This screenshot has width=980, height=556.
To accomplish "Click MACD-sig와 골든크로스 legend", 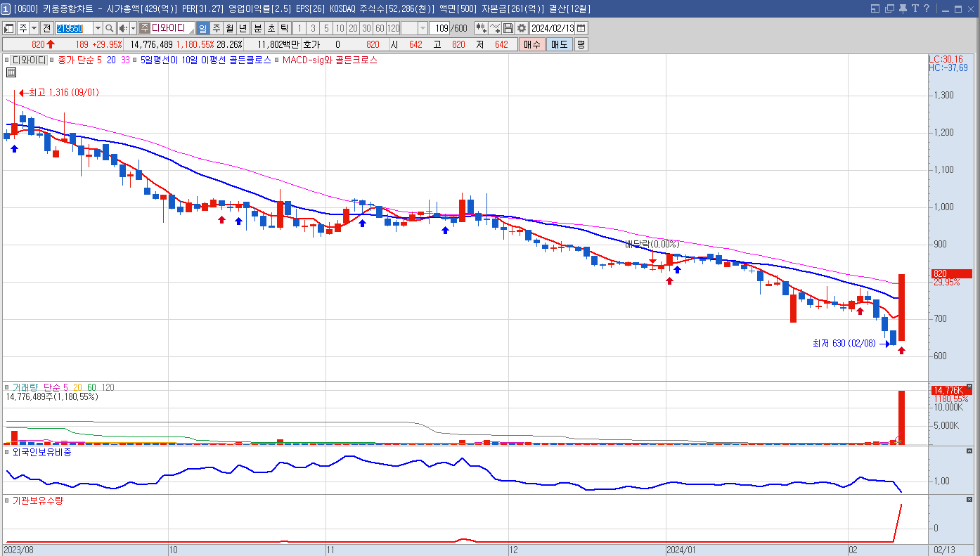I will 330,60.
